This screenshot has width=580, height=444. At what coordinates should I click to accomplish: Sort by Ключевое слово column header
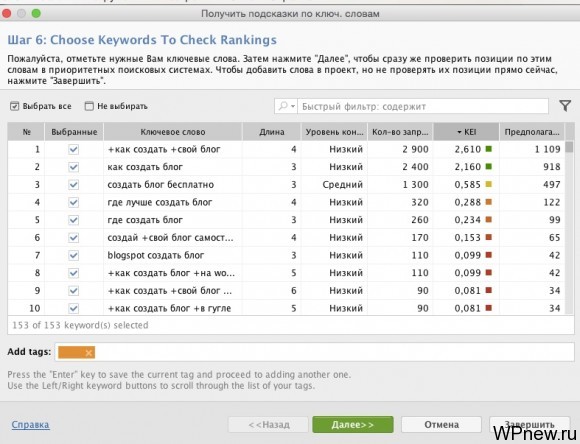pyautogui.click(x=173, y=132)
